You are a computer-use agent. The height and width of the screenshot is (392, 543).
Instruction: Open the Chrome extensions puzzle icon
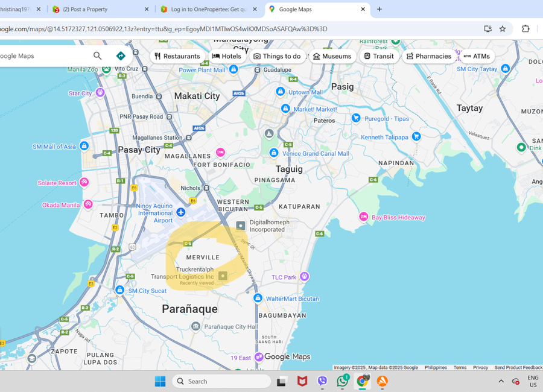(526, 28)
